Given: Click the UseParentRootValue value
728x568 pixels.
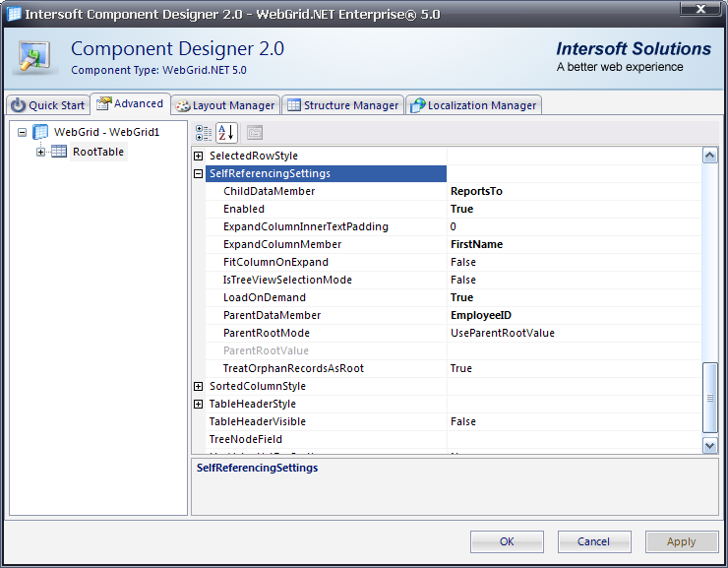Looking at the screenshot, I should tap(574, 333).
